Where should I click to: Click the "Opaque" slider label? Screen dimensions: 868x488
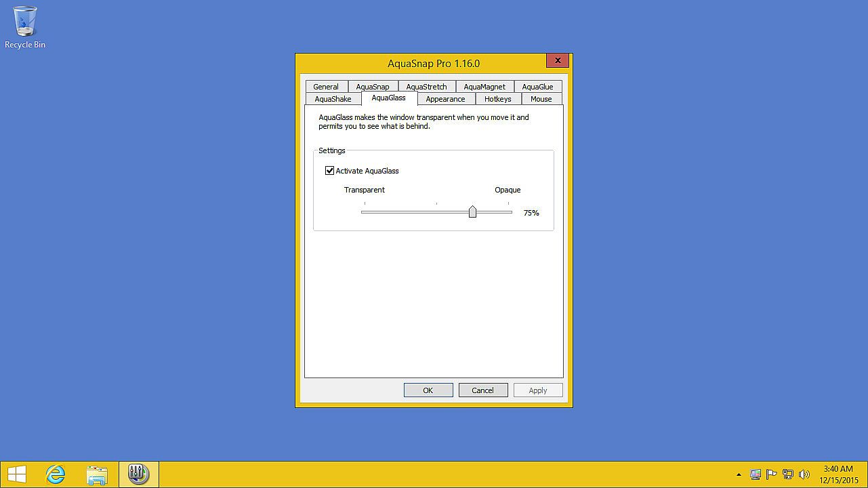pos(508,190)
